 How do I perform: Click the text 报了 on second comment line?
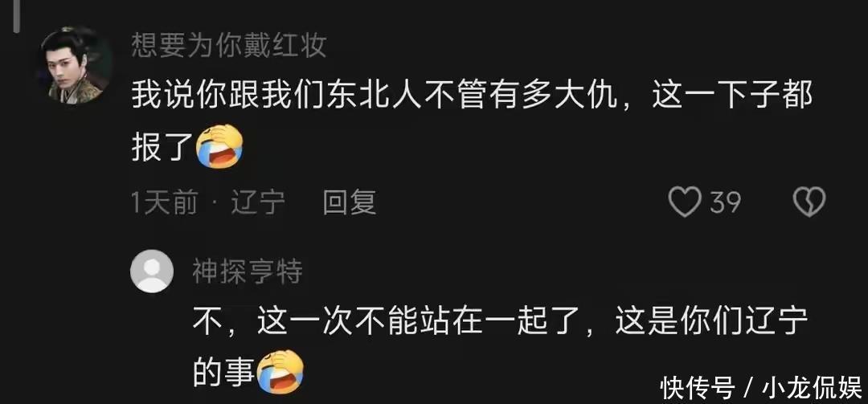click(x=162, y=147)
